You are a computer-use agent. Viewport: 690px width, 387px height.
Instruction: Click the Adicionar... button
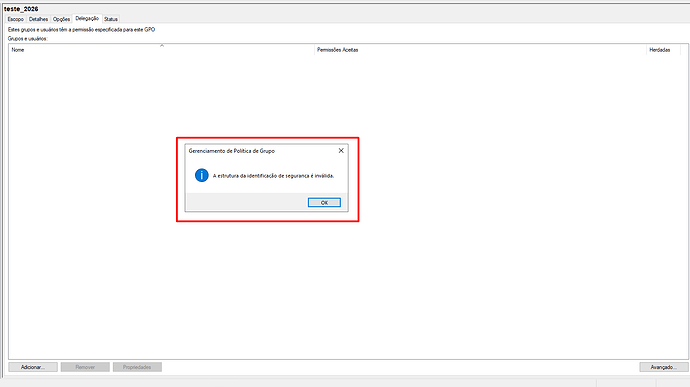coord(33,367)
